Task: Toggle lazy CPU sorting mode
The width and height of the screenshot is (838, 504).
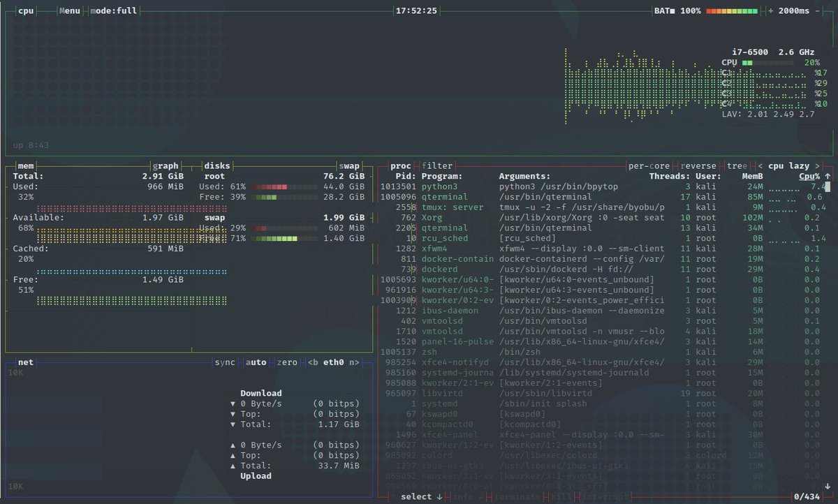Action: coord(799,166)
